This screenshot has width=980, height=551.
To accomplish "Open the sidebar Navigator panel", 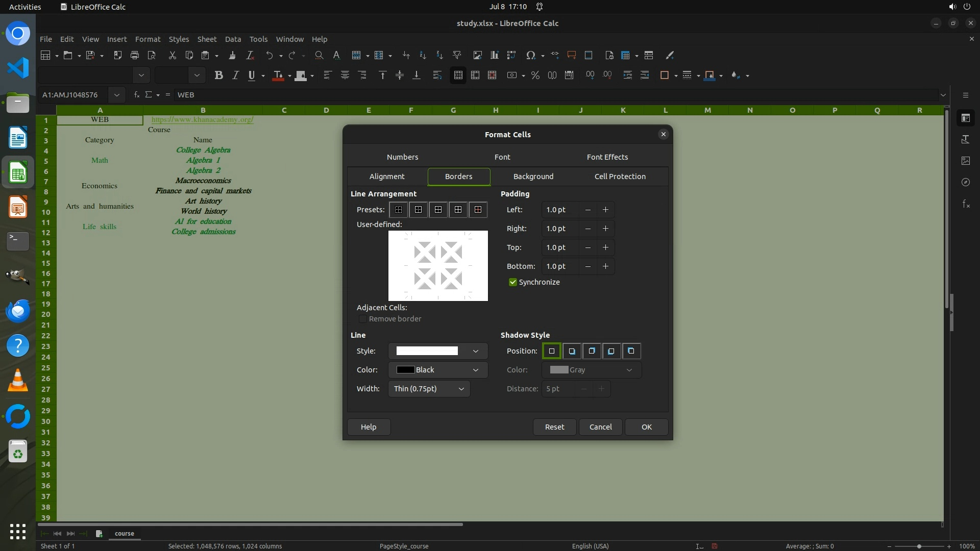I will [x=966, y=182].
